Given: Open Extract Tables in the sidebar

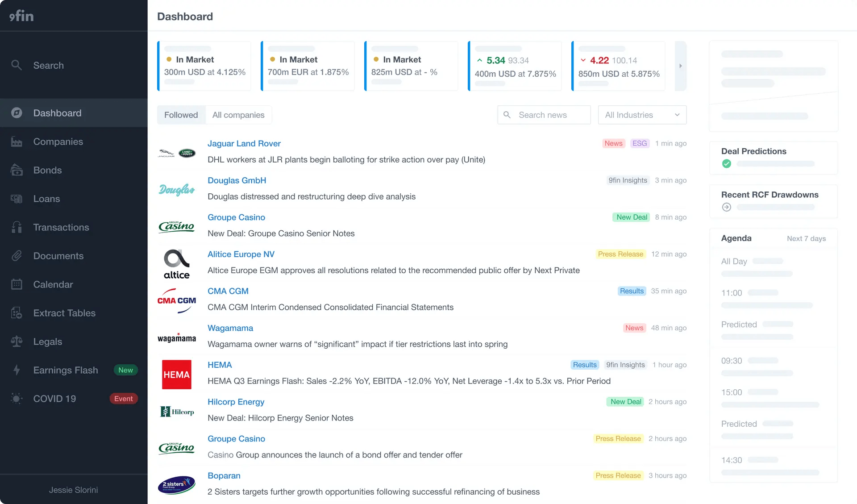Looking at the screenshot, I should pyautogui.click(x=74, y=313).
